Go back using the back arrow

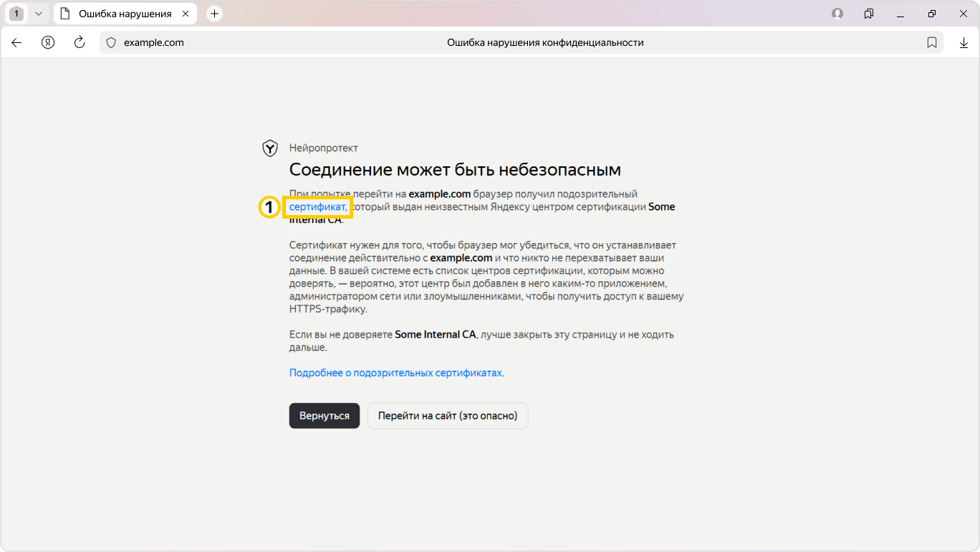(x=16, y=42)
